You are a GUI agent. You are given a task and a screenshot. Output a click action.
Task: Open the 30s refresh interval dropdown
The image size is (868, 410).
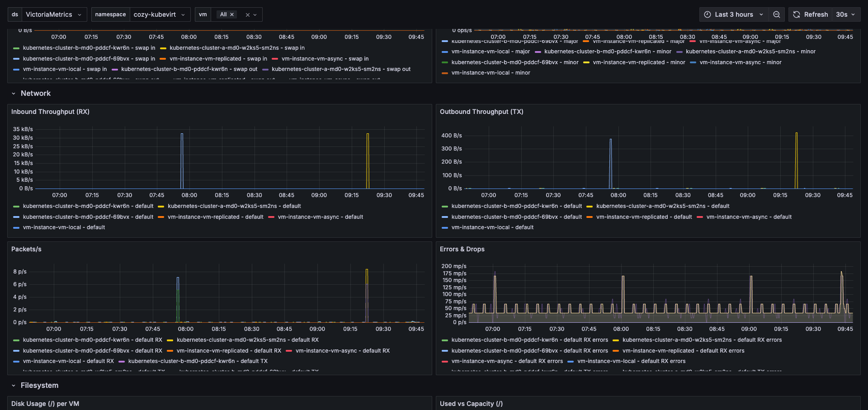coord(846,14)
